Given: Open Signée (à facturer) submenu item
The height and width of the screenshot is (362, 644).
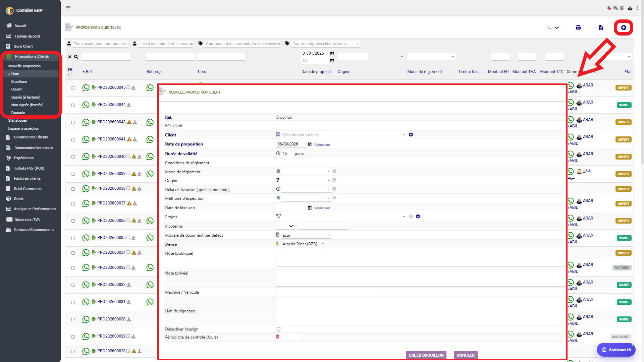Looking at the screenshot, I should [x=26, y=97].
